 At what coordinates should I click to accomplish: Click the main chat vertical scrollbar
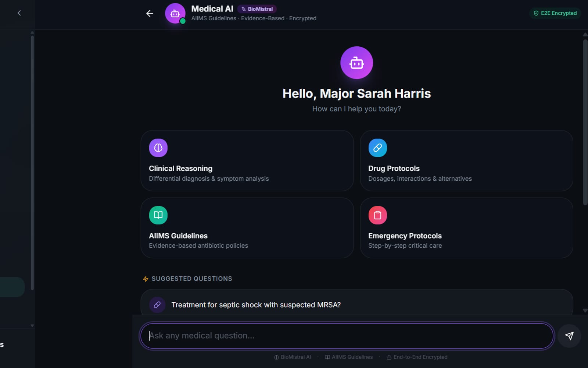(585, 122)
